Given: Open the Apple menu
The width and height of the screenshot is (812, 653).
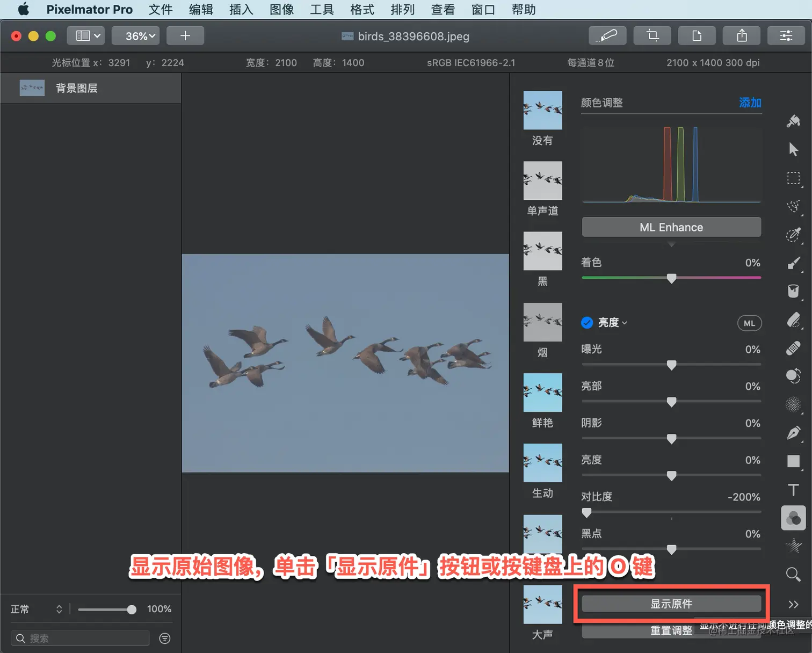Looking at the screenshot, I should (x=23, y=10).
